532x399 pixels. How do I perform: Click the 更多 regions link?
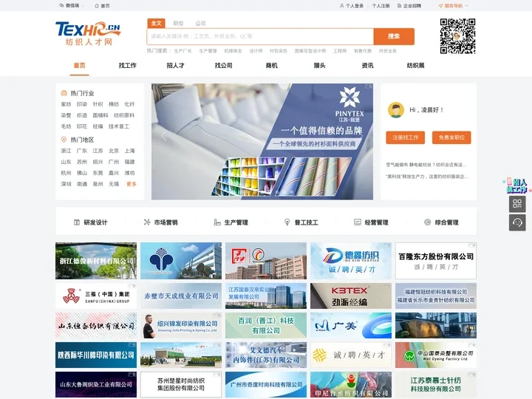(132, 184)
